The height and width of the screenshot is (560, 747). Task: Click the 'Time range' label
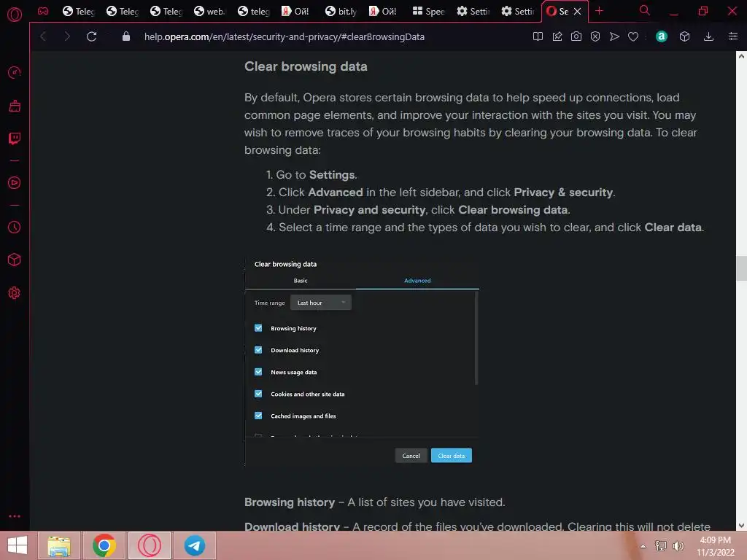click(270, 303)
